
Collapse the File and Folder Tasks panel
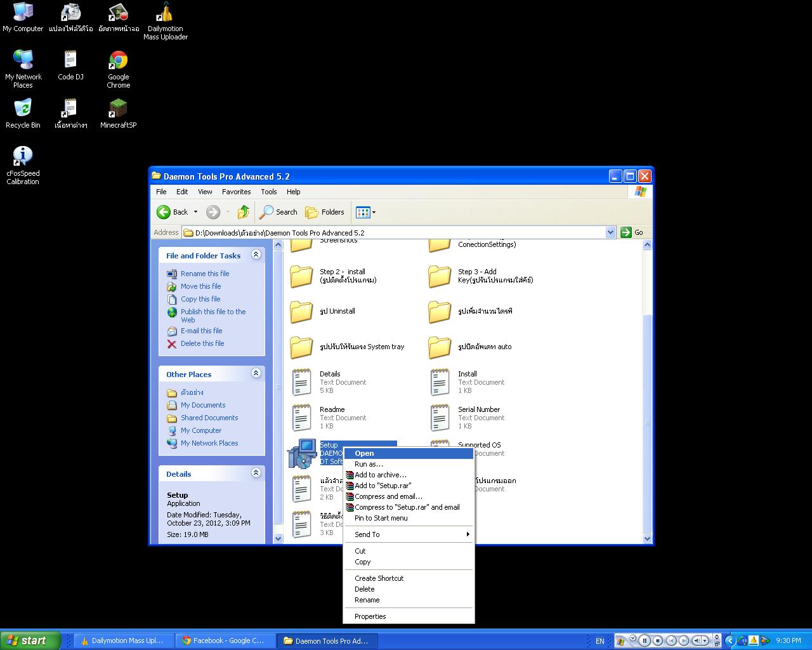coord(256,255)
